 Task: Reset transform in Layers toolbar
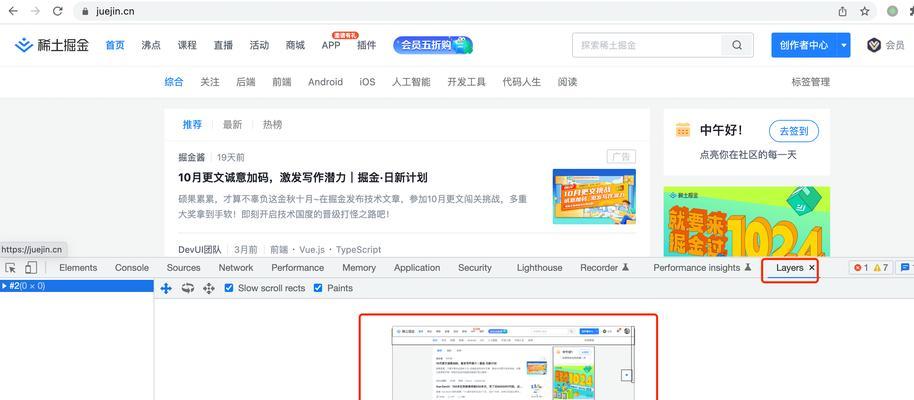coord(209,288)
